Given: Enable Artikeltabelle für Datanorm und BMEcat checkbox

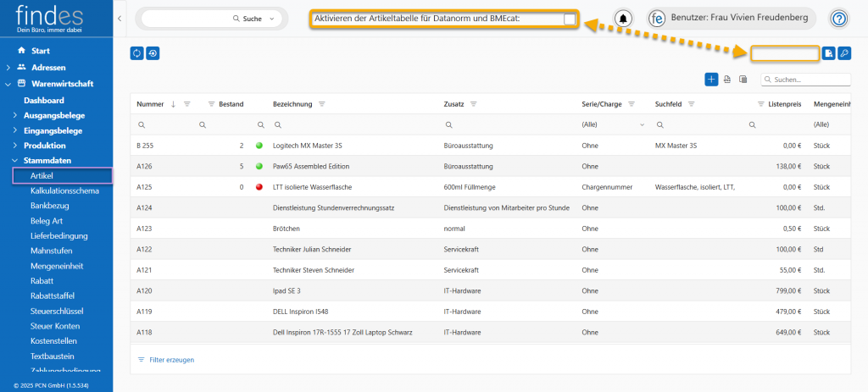Looking at the screenshot, I should click(x=570, y=19).
